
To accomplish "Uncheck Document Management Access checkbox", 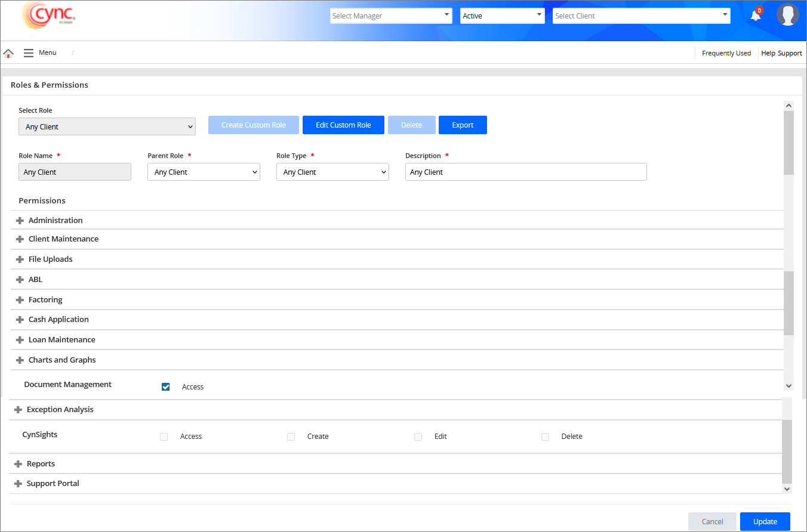I will pyautogui.click(x=166, y=387).
